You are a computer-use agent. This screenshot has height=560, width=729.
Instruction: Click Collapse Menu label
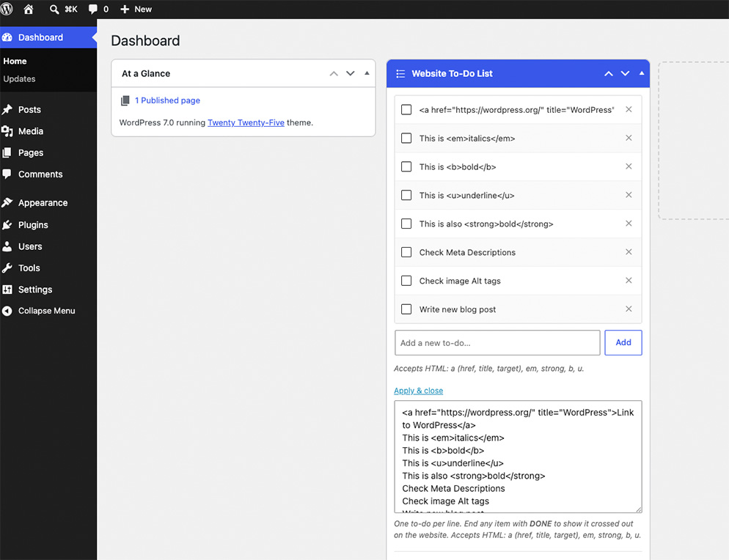pos(46,311)
